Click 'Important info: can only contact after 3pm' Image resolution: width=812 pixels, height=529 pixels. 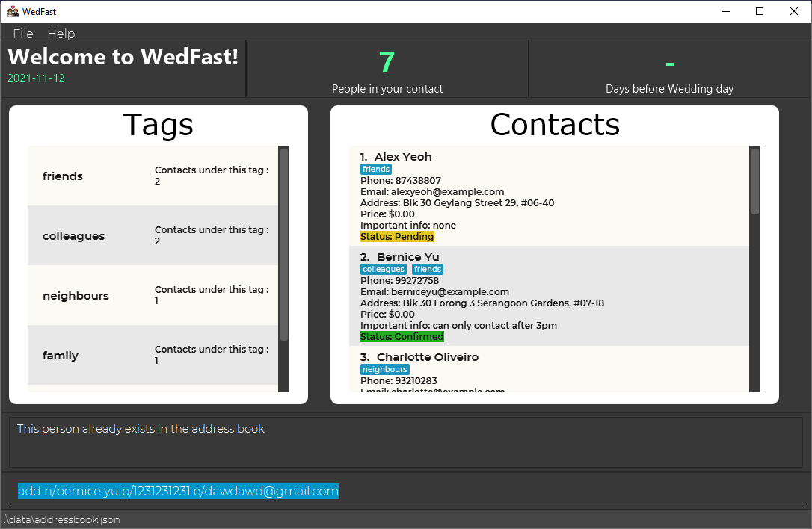(x=459, y=326)
